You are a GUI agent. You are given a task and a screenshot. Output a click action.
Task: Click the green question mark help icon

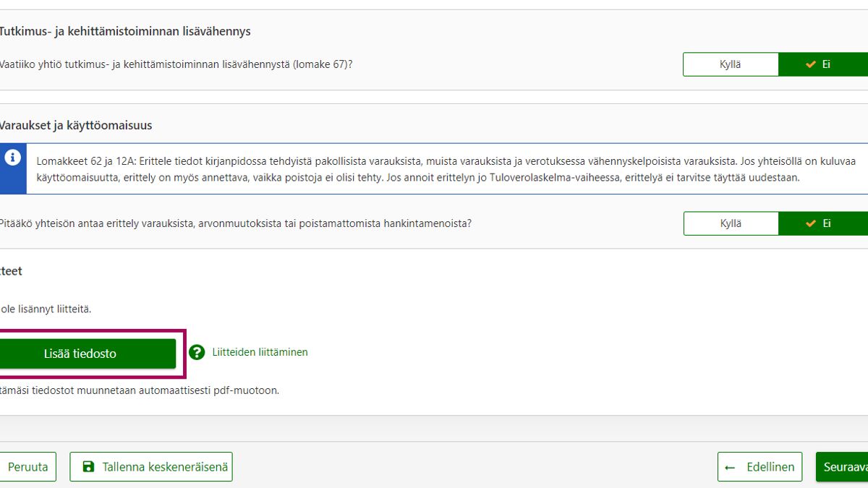tap(197, 352)
